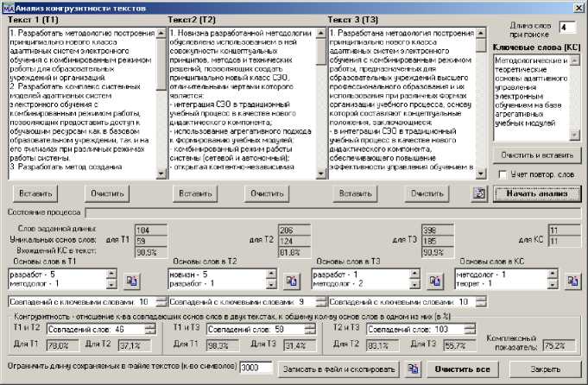Start analysis with Начать анализ button
Viewport: 588px width, 385px height.
(x=537, y=193)
